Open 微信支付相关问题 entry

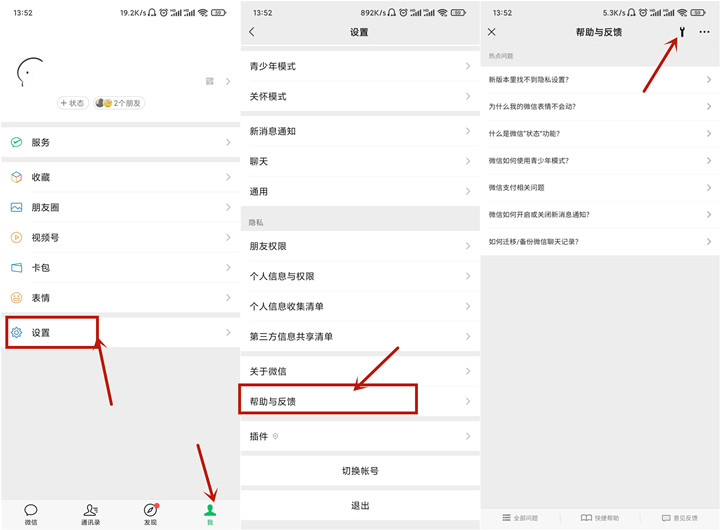coord(600,188)
